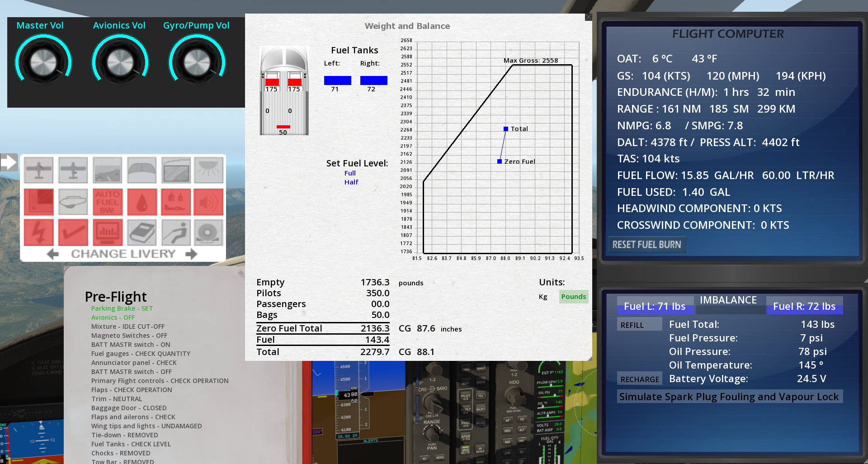Switch weight units to Kg
868x464 pixels.
coord(543,297)
